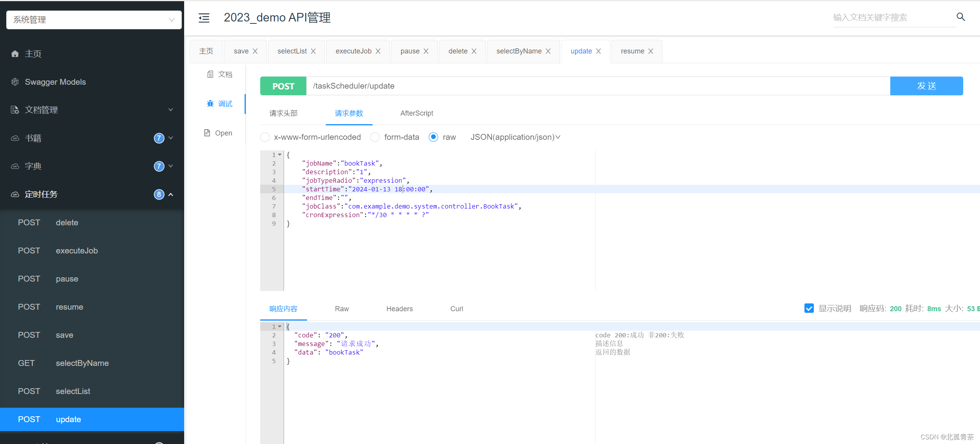Click the Swagger Models cube icon
Image resolution: width=980 pixels, height=444 pixels.
(x=15, y=82)
